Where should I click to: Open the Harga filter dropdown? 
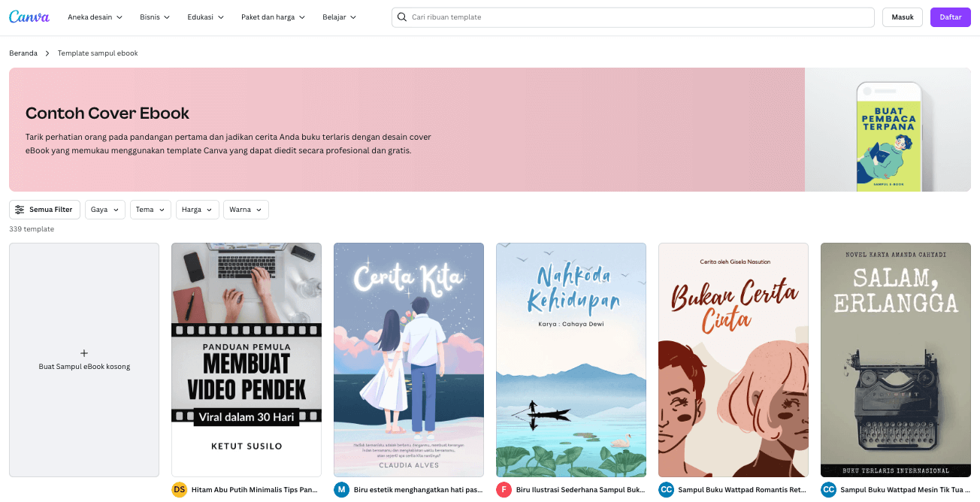(197, 210)
